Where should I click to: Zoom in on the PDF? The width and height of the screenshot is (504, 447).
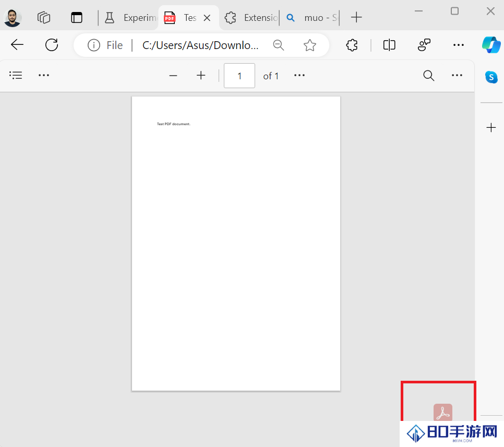coord(201,76)
